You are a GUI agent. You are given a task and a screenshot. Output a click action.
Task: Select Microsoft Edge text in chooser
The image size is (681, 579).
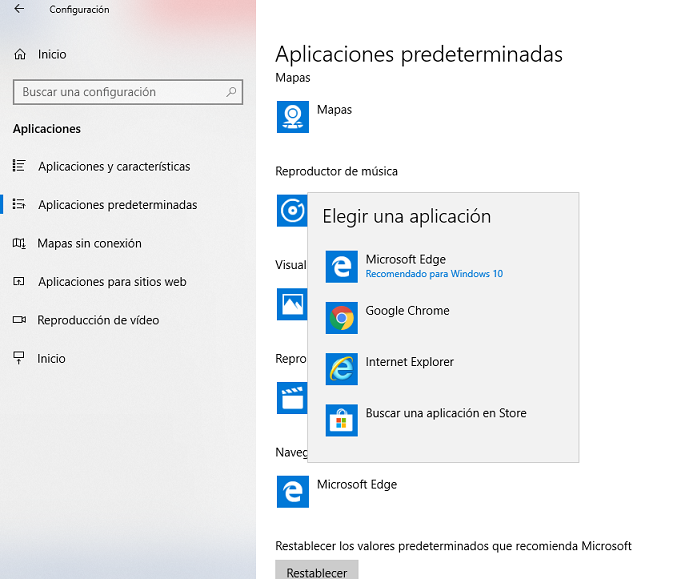click(406, 259)
